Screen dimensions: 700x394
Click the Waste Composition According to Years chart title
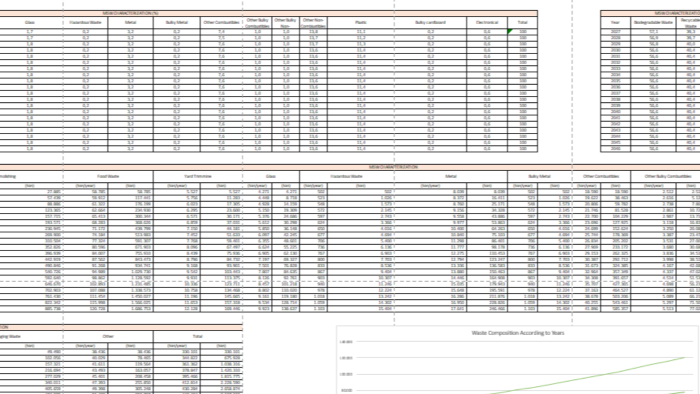[x=518, y=333]
